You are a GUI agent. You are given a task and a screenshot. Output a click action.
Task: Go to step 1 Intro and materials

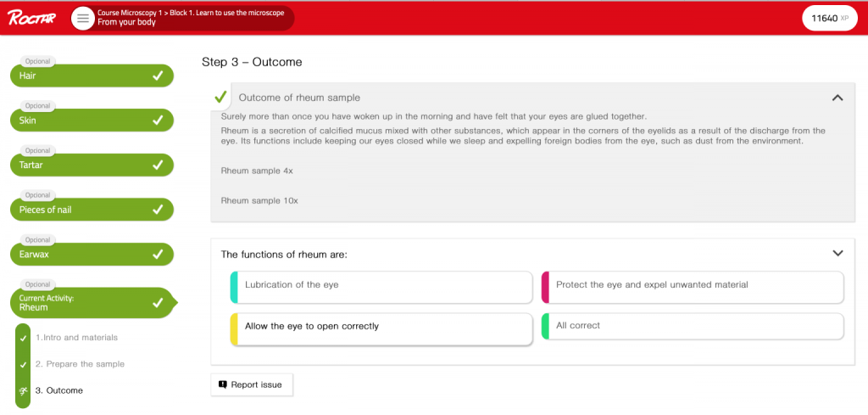click(x=76, y=338)
